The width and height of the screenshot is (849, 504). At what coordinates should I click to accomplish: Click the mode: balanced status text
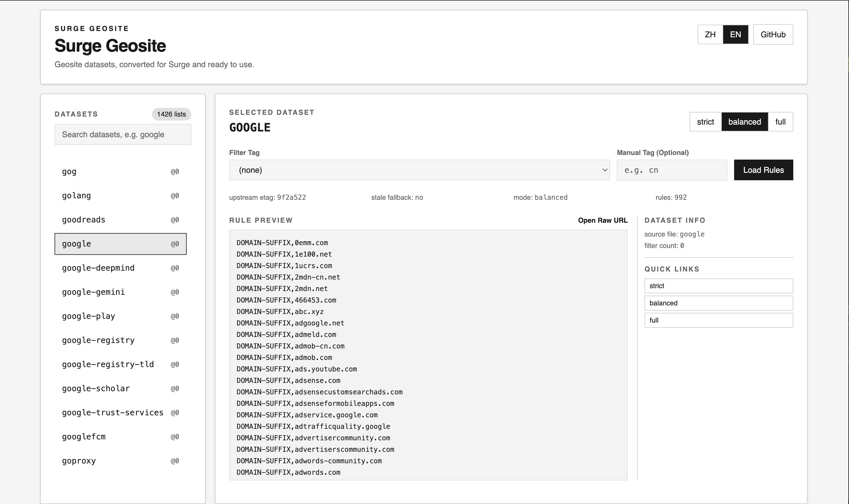pyautogui.click(x=541, y=197)
